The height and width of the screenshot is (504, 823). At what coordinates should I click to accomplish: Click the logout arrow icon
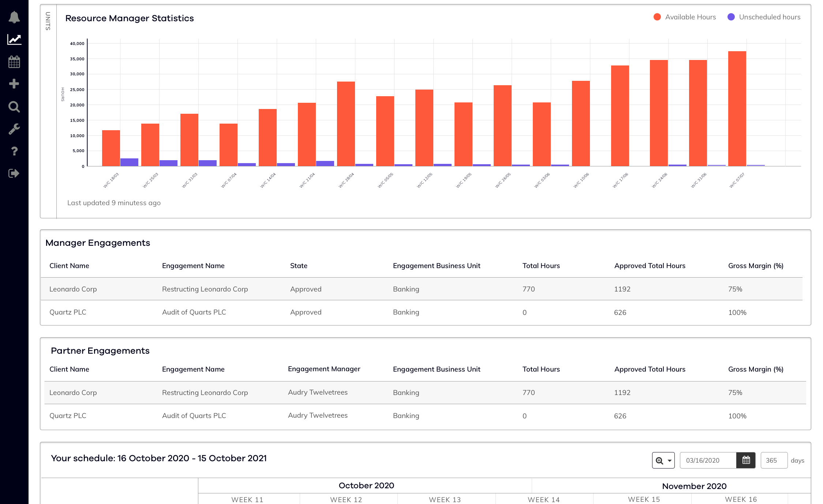tap(14, 173)
